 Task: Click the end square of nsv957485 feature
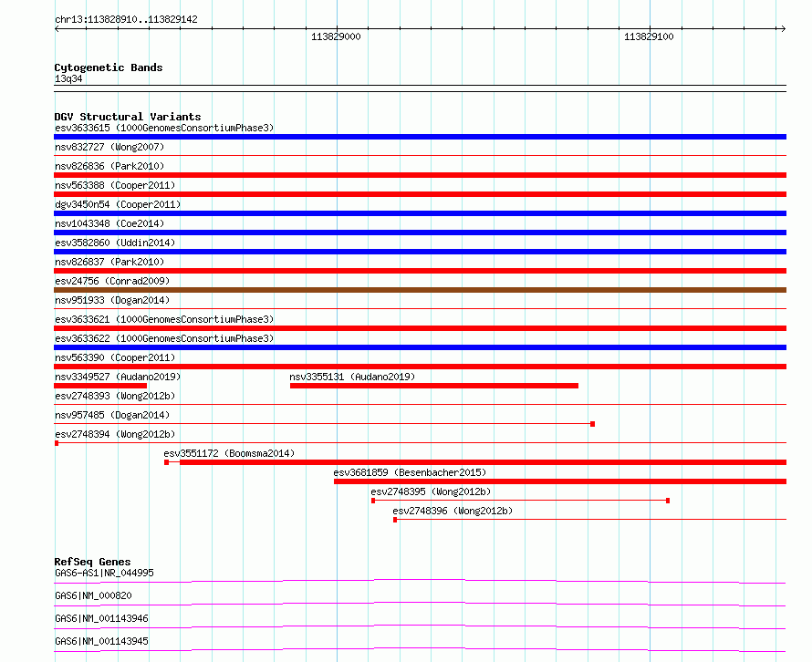point(592,424)
